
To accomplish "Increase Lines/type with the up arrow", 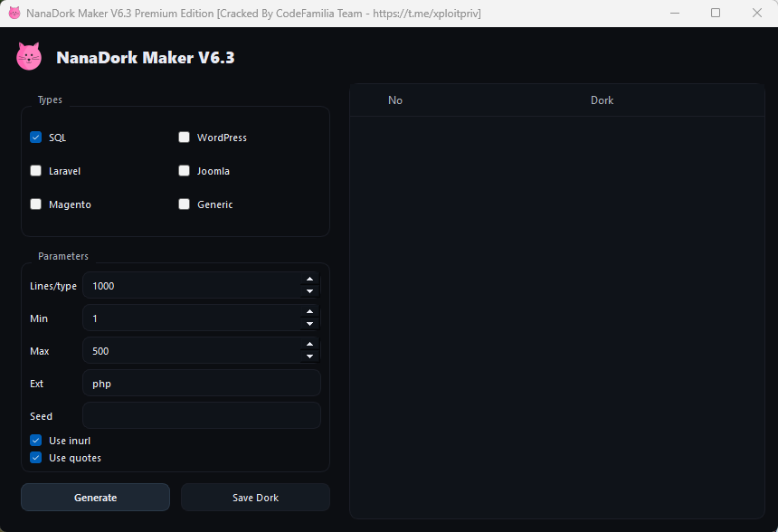I will tap(309, 280).
